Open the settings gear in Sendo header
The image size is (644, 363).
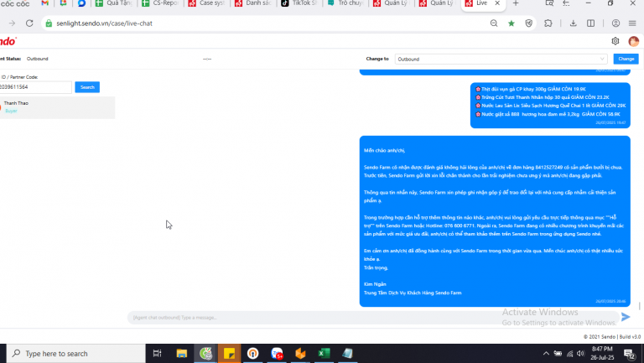[615, 41]
